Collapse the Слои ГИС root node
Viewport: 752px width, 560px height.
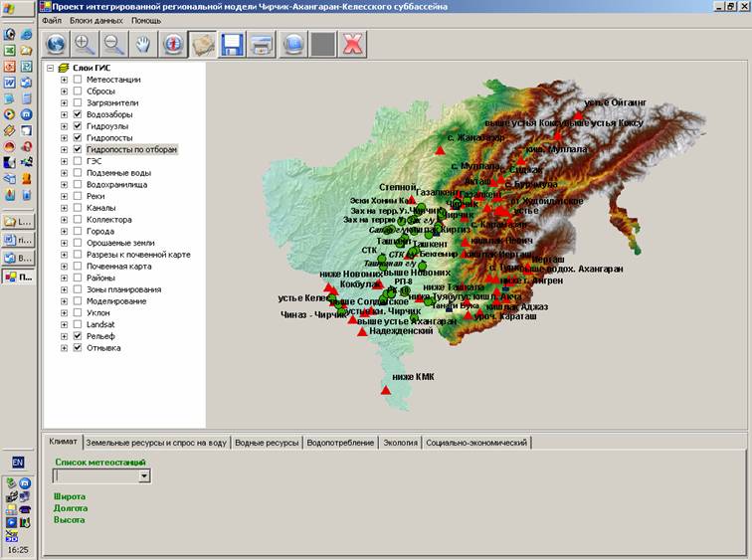(50, 68)
